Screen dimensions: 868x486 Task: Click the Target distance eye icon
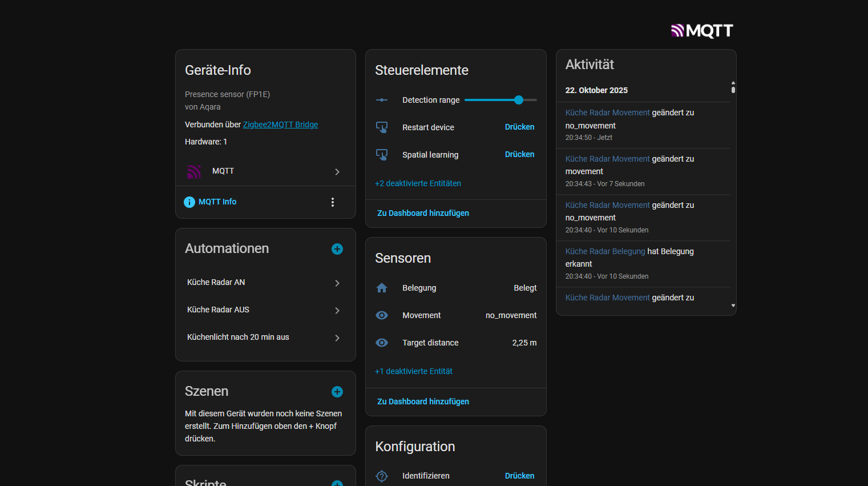[x=382, y=343]
